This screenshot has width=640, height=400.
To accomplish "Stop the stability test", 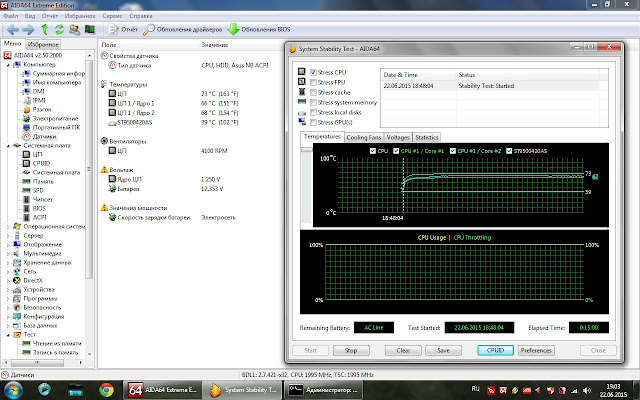I will pos(351,350).
